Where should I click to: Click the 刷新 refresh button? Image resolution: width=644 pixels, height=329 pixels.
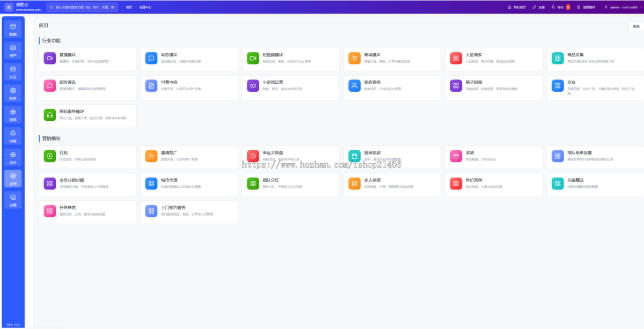pyautogui.click(x=636, y=26)
